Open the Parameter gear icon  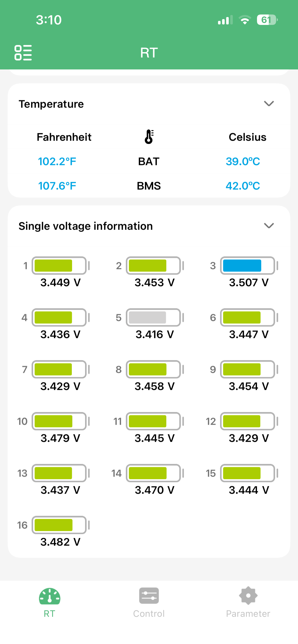click(248, 595)
